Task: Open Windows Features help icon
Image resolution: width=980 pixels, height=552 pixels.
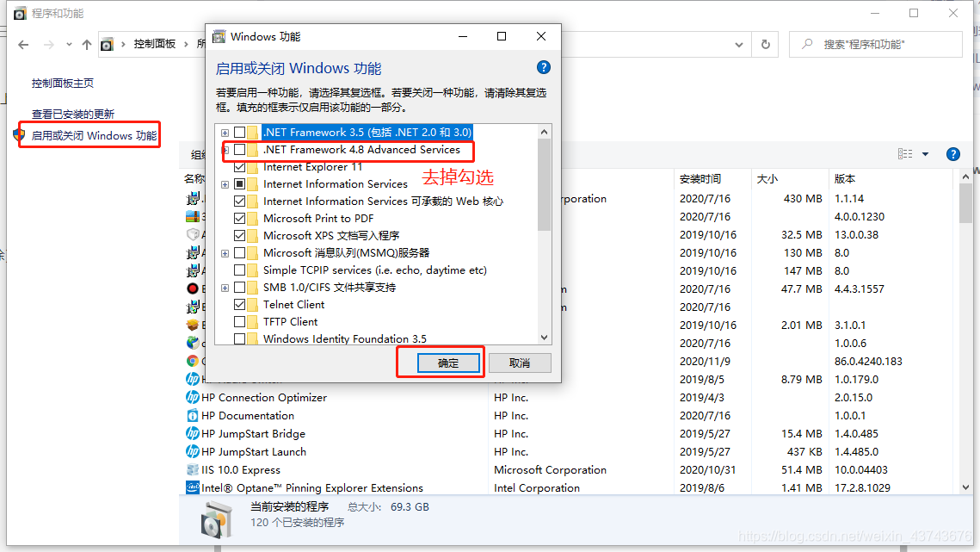Action: point(544,67)
